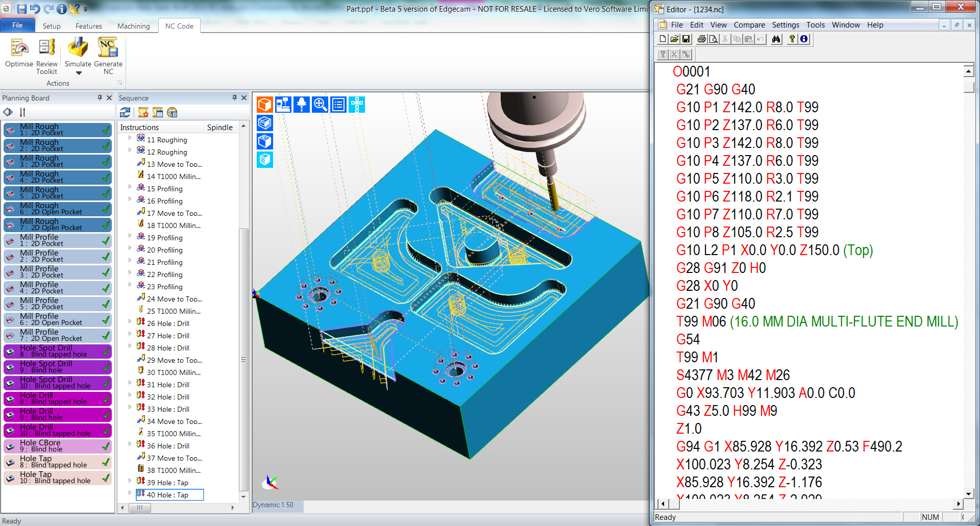Toggle checkmark on Mill Rough 1: 2D Pocket

(106, 130)
